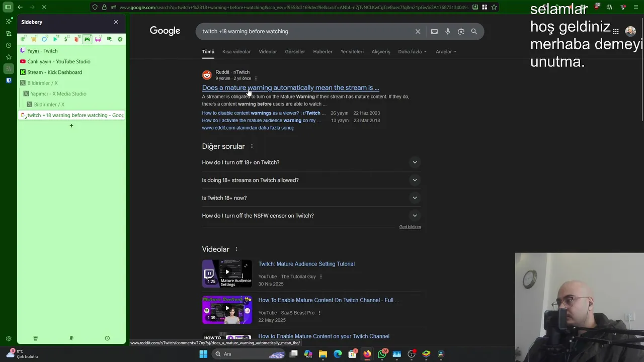
Task: Click "www.reddit.com alanından daha fazla sonuç"
Action: point(248,128)
